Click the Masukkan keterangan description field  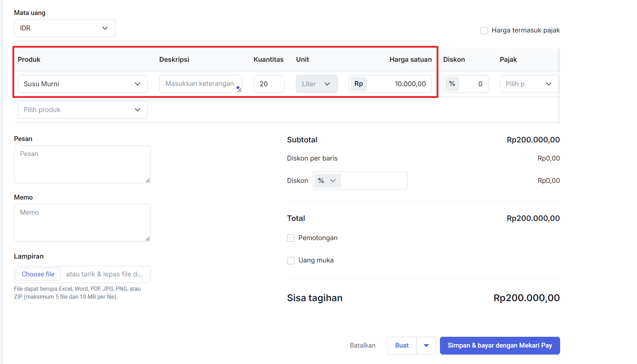[199, 84]
